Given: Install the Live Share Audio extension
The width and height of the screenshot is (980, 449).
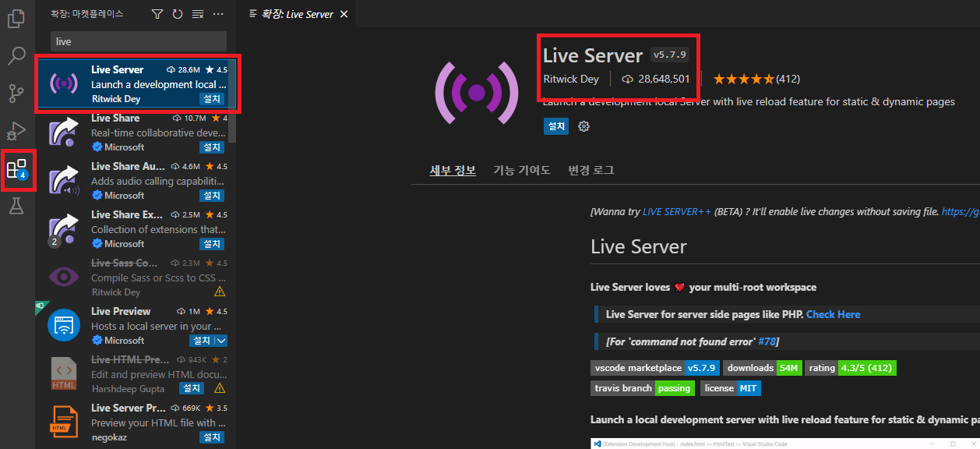Looking at the screenshot, I should [x=211, y=196].
